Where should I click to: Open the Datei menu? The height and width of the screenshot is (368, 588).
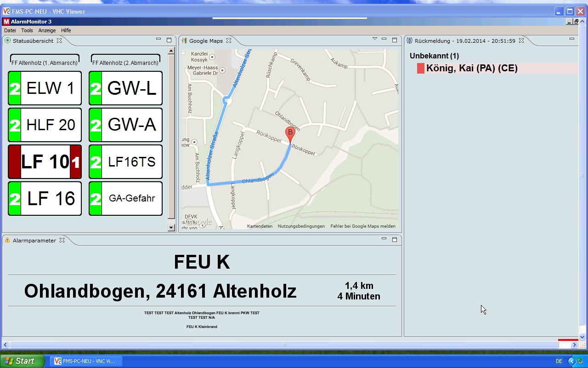10,30
